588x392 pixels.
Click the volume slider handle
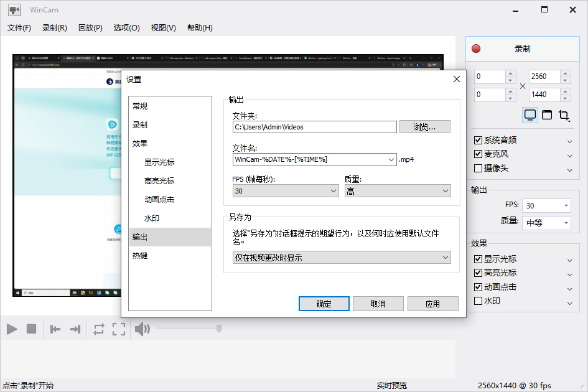point(219,329)
